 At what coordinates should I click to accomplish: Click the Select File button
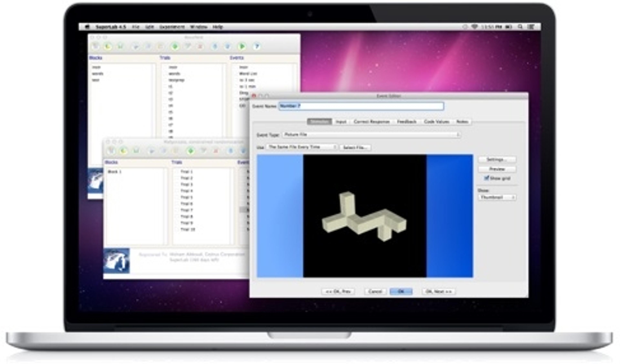[355, 148]
